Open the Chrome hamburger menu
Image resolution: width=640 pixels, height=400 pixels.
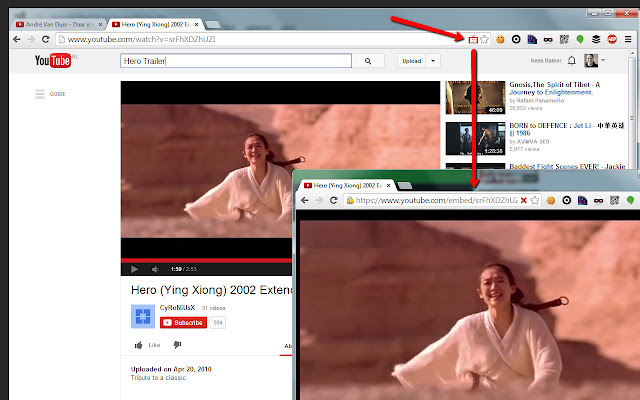(x=628, y=39)
